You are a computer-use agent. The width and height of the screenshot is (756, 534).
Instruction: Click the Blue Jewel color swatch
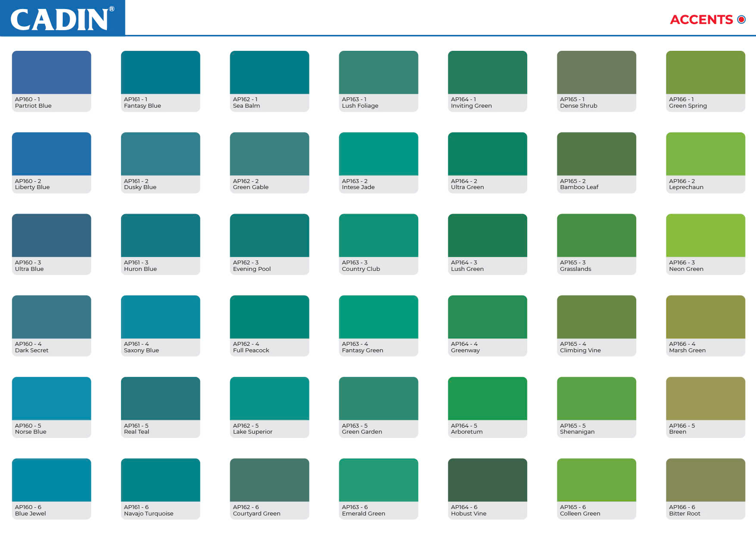51,480
